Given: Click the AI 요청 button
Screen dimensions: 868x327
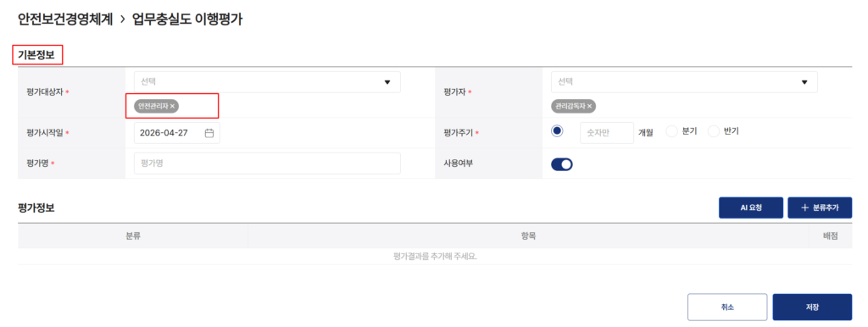Looking at the screenshot, I should coord(751,208).
